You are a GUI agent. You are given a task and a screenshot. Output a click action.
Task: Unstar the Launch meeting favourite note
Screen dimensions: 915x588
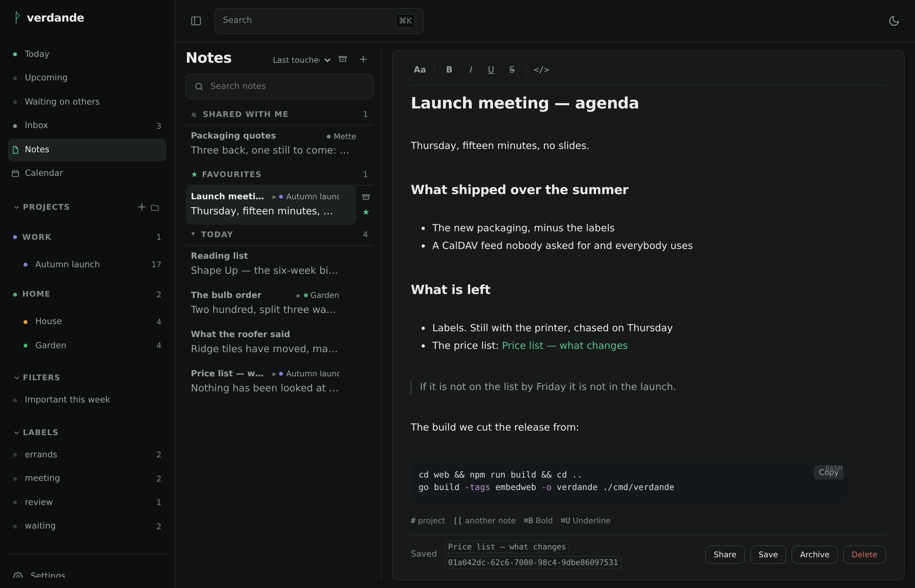(x=366, y=212)
